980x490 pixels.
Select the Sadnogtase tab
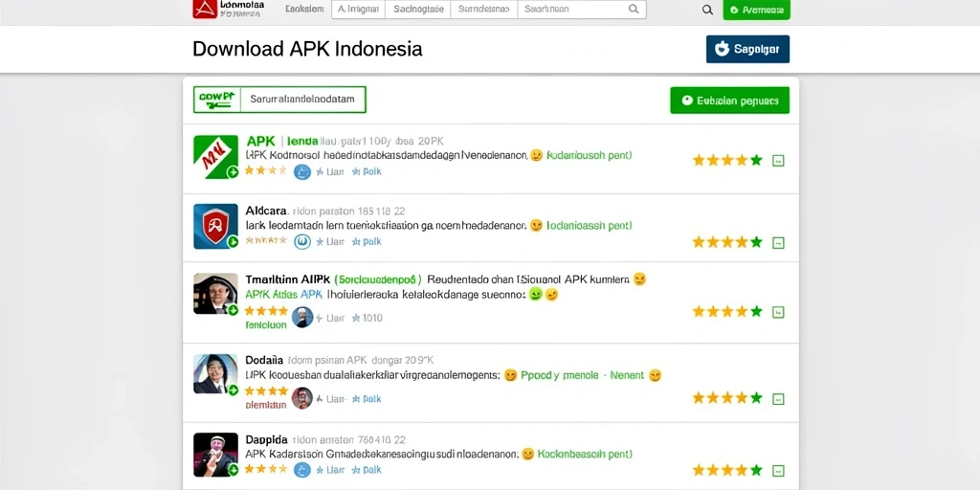(x=417, y=10)
